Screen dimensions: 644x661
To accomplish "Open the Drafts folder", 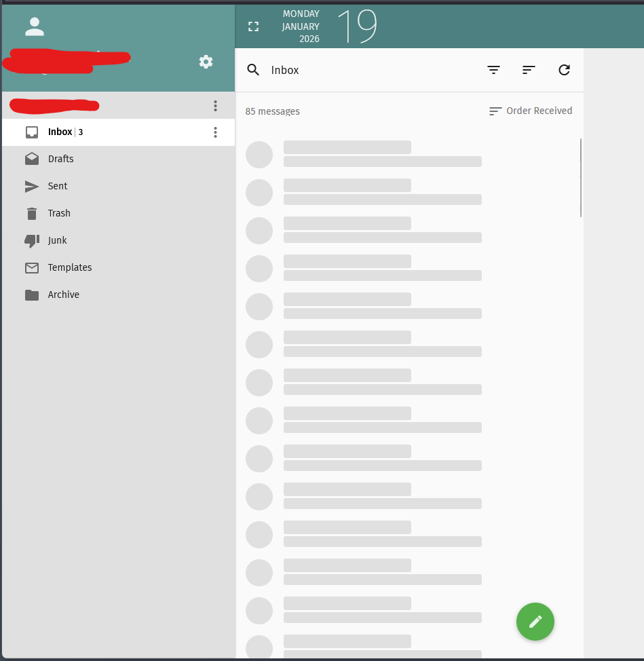I will pyautogui.click(x=119, y=159).
